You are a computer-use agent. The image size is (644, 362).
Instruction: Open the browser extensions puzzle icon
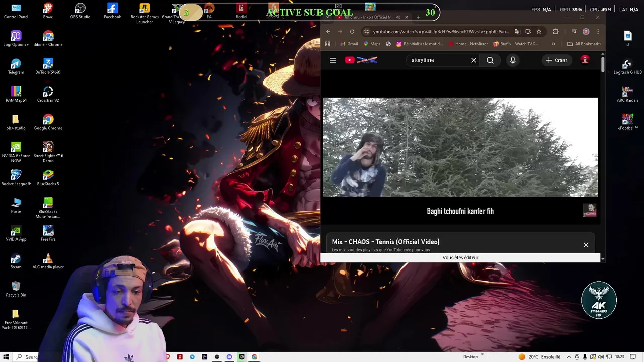pyautogui.click(x=556, y=31)
